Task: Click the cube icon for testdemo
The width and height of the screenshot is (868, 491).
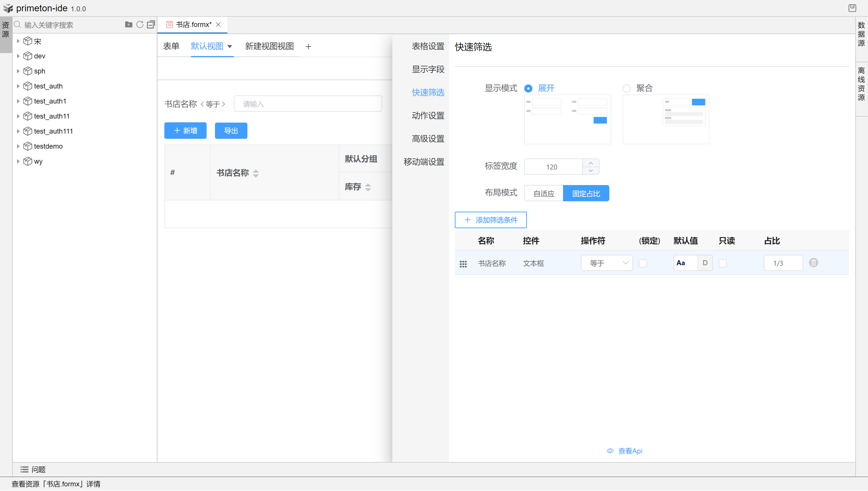Action: click(x=28, y=146)
